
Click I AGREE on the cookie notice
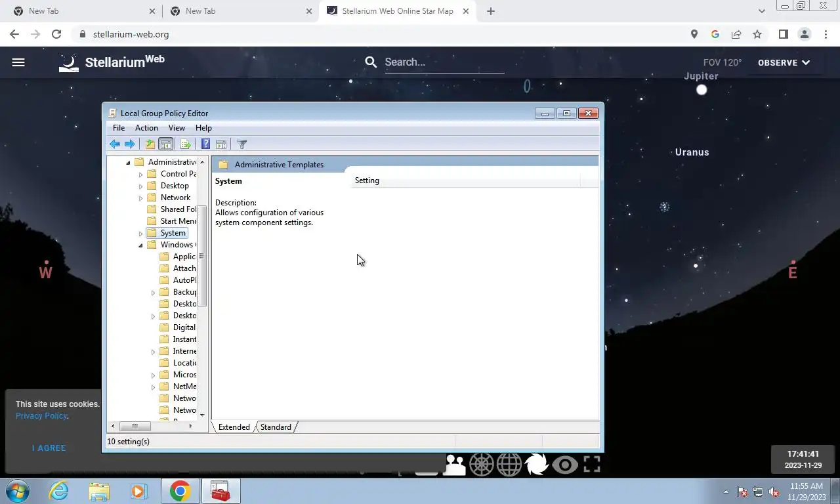(49, 448)
